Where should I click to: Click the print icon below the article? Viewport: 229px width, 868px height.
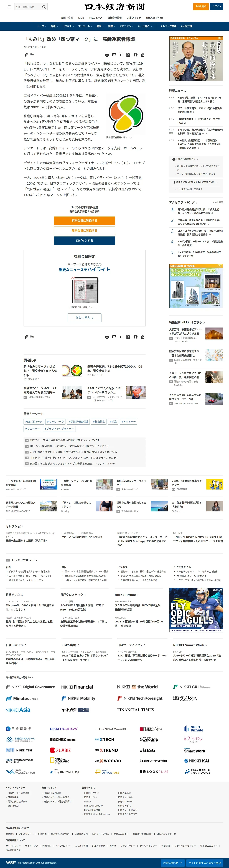tap(107, 337)
